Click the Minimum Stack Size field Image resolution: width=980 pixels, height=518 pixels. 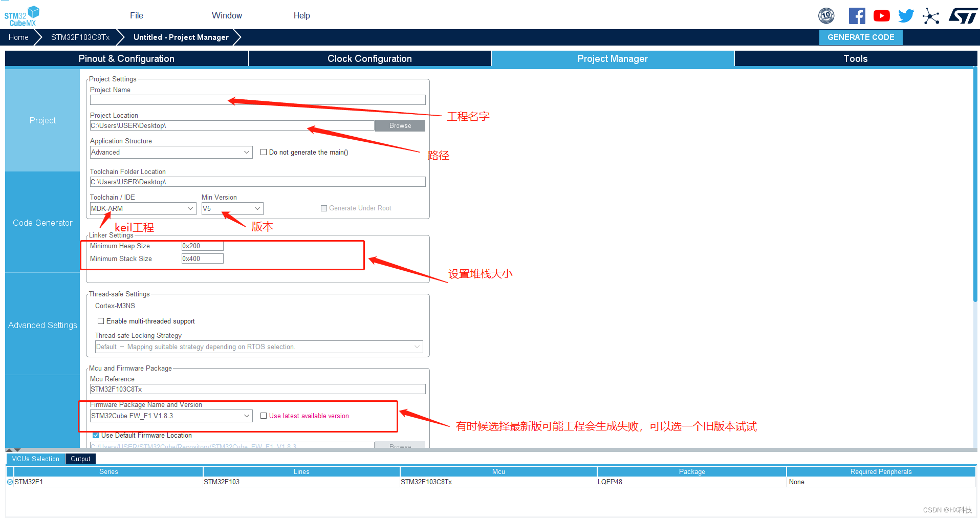tap(203, 258)
